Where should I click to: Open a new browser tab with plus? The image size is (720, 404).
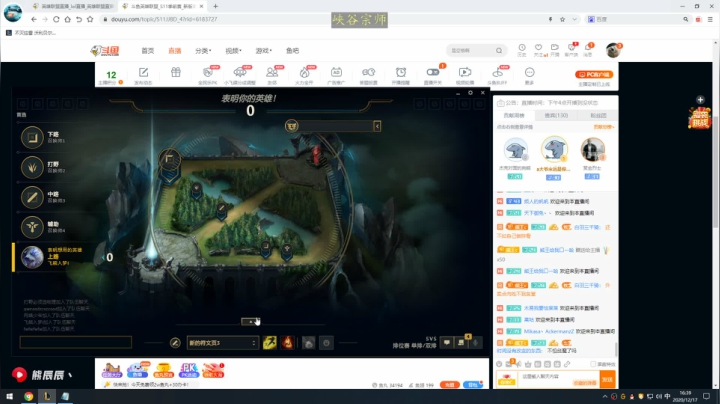point(215,6)
